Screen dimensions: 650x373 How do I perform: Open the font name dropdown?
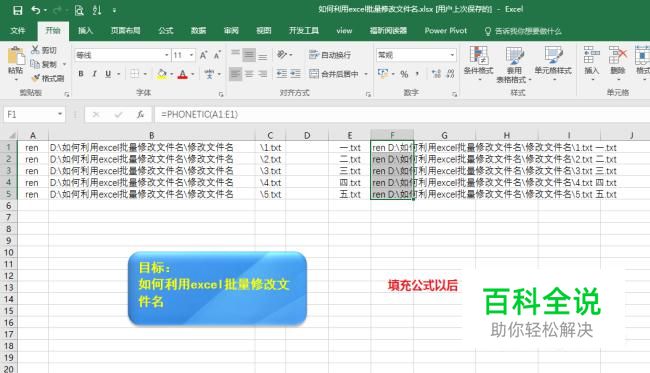[167, 55]
